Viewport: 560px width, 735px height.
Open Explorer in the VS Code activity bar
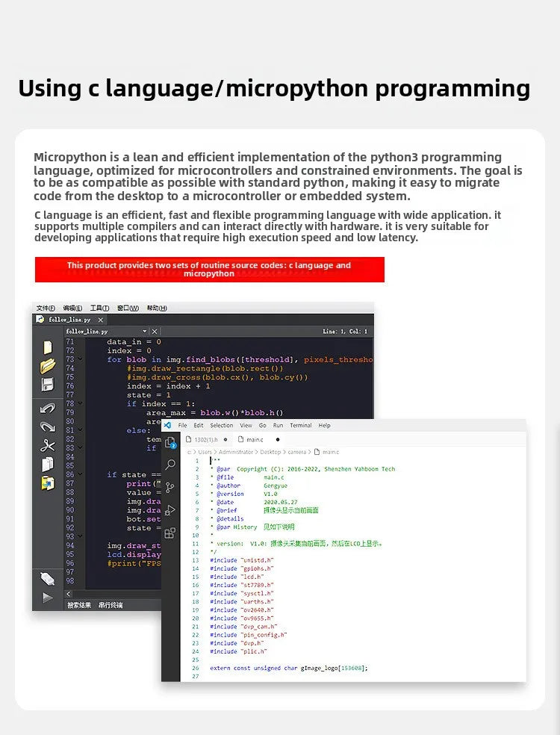pyautogui.click(x=170, y=442)
